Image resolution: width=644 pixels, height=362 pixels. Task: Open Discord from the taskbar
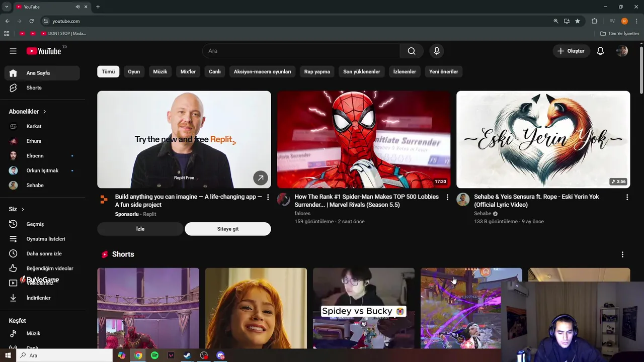pos(220,355)
